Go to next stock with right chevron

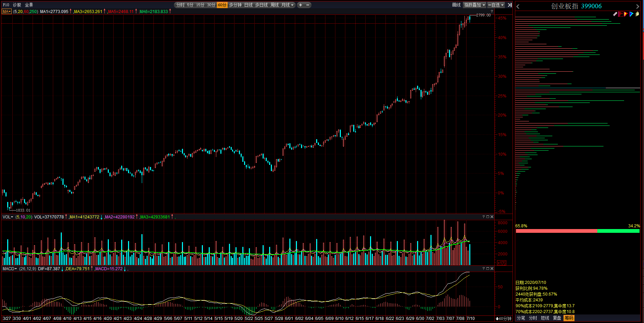(x=637, y=7)
